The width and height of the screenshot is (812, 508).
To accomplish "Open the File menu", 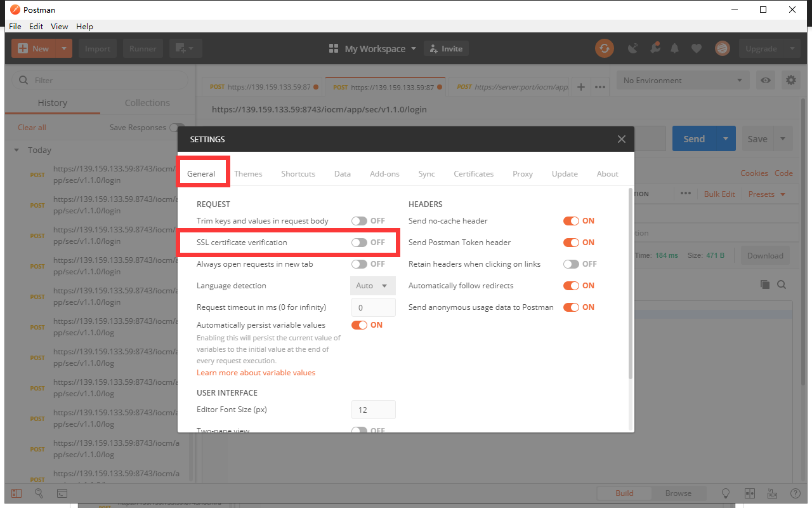I will [x=15, y=26].
